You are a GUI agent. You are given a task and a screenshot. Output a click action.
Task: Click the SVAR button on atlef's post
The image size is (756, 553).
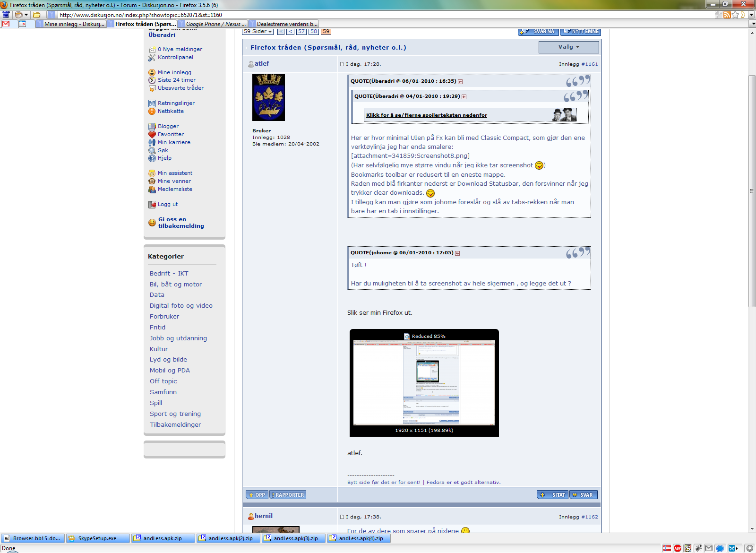(x=584, y=495)
